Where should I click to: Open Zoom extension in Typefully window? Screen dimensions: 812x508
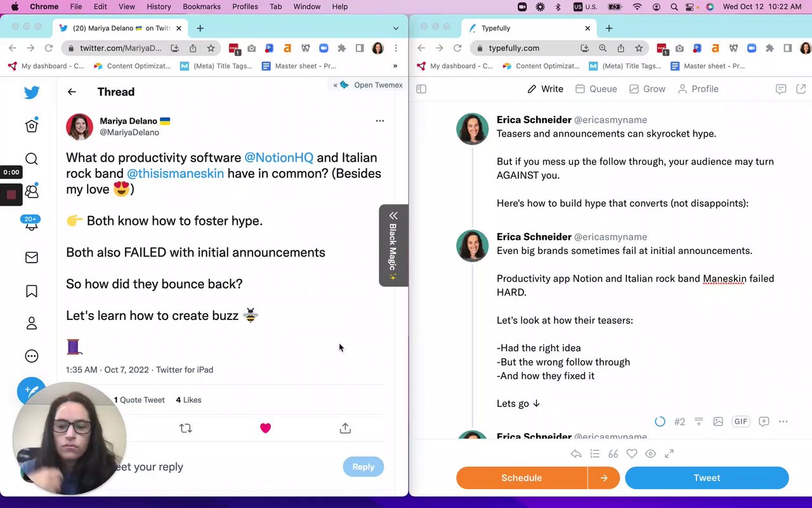pyautogui.click(x=751, y=48)
